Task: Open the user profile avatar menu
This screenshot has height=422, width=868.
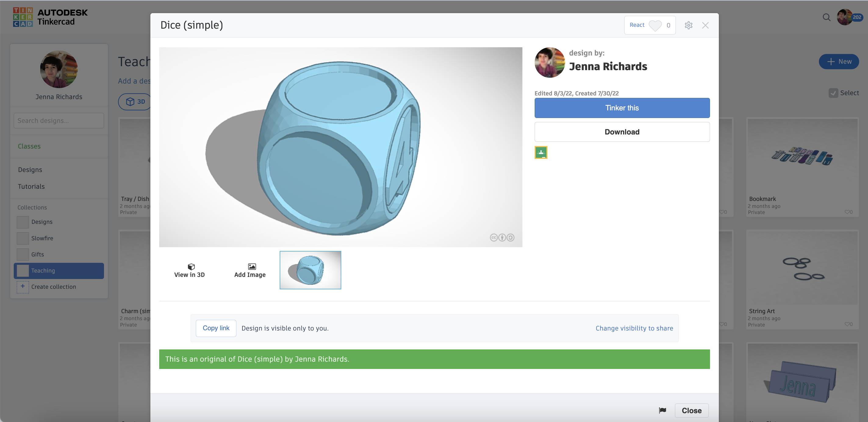Action: (x=845, y=17)
